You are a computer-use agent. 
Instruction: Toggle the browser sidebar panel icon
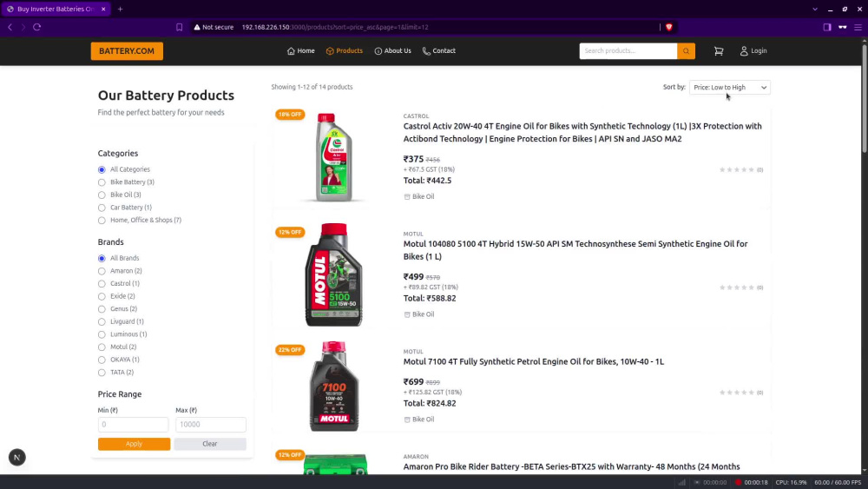point(827,27)
